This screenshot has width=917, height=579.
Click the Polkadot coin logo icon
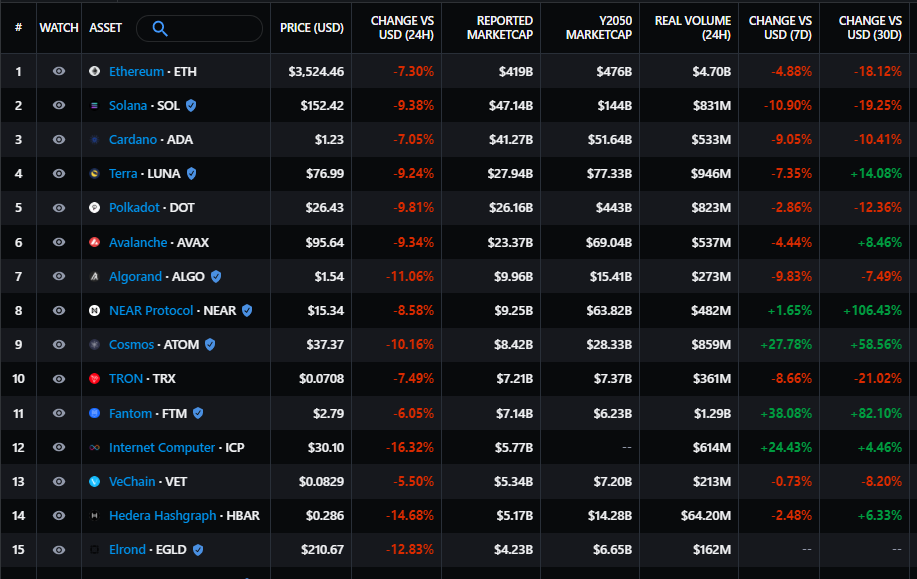tap(94, 208)
